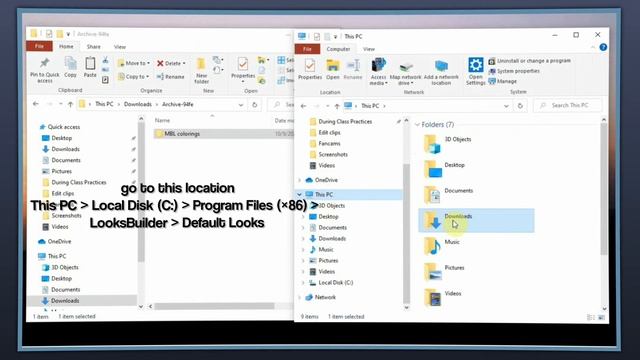Click Properties in Archive window ribbon

243,69
